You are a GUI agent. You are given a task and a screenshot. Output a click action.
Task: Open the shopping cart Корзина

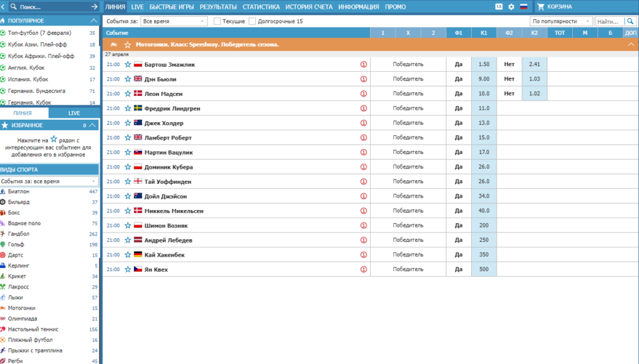(x=555, y=7)
